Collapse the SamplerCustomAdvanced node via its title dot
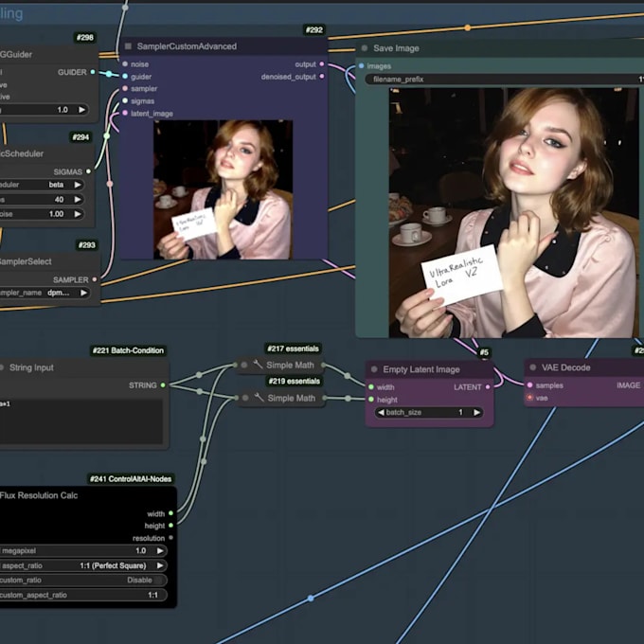Screen dimensions: 644x644 click(127, 46)
